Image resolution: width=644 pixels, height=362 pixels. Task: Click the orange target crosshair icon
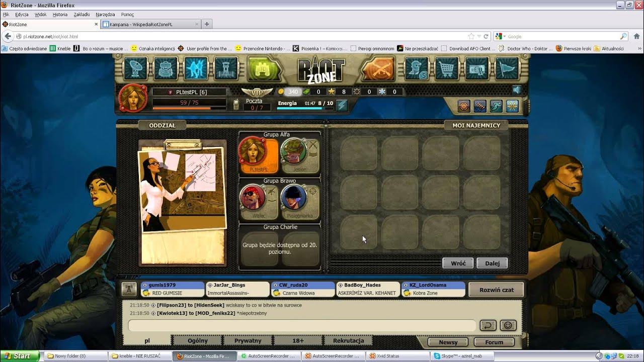coord(464,106)
